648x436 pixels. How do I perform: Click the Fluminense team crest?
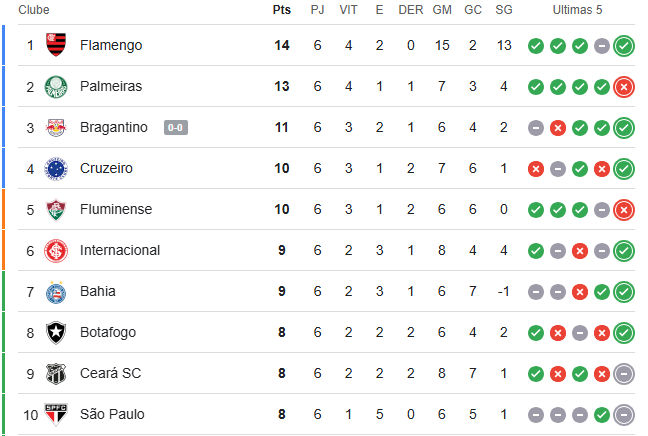pos(56,210)
